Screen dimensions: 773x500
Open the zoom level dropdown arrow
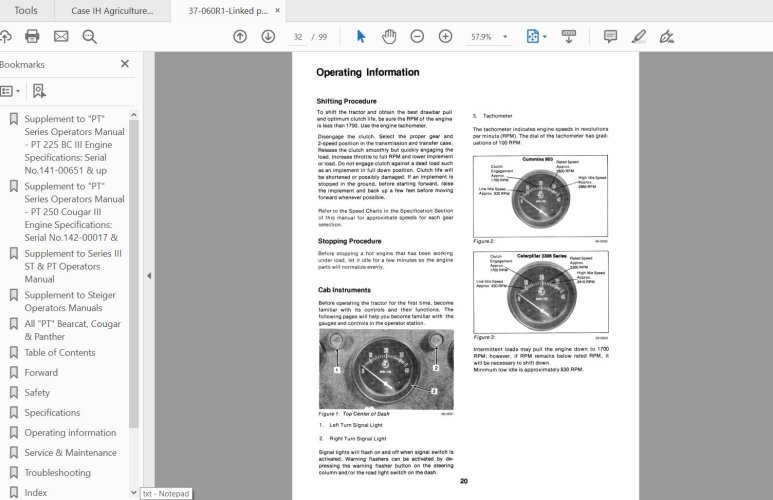pyautogui.click(x=505, y=37)
